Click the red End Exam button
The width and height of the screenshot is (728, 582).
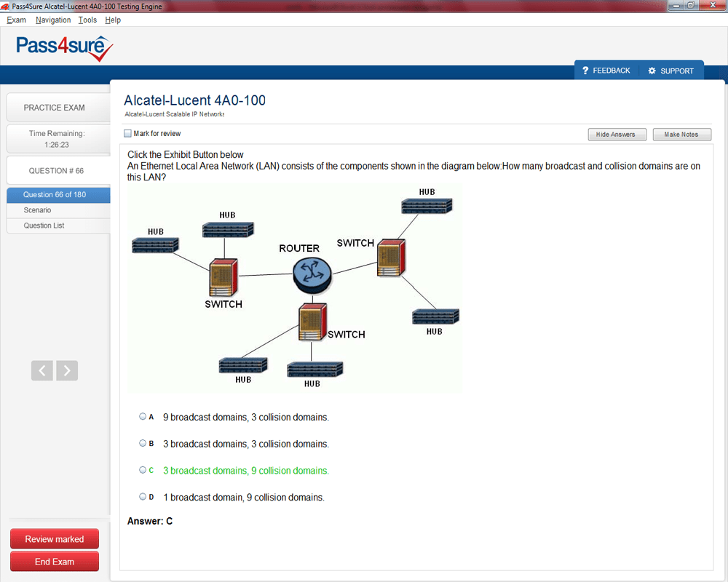point(55,562)
